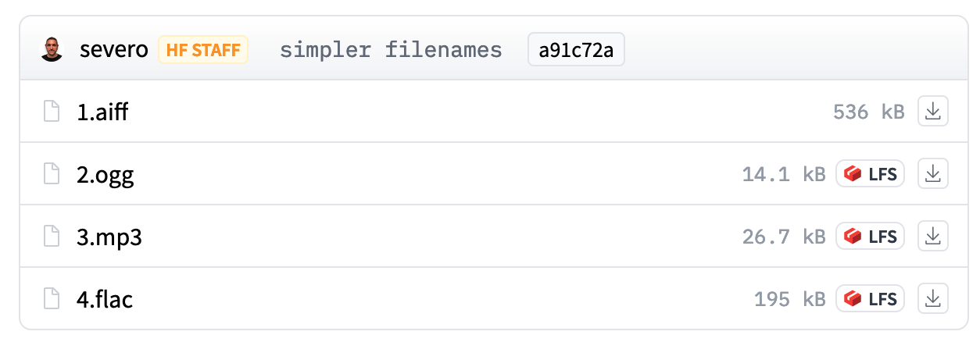Download the 4.flac file
The width and height of the screenshot is (980, 342).
coord(932,298)
